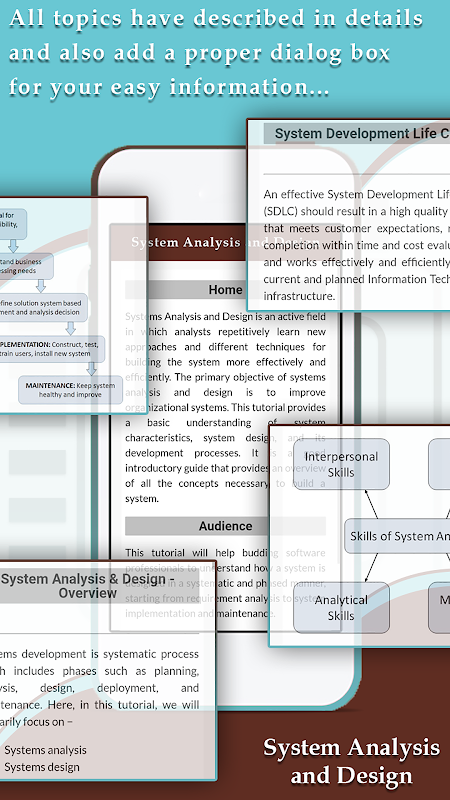Viewport: 450px width, 800px height.
Task: Click the Systems design list item
Action: 42,767
